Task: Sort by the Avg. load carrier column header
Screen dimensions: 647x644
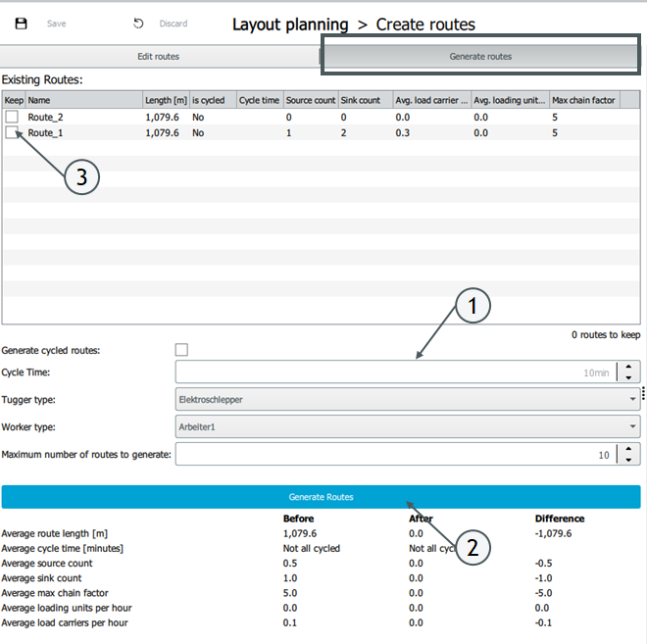Action: (x=431, y=100)
